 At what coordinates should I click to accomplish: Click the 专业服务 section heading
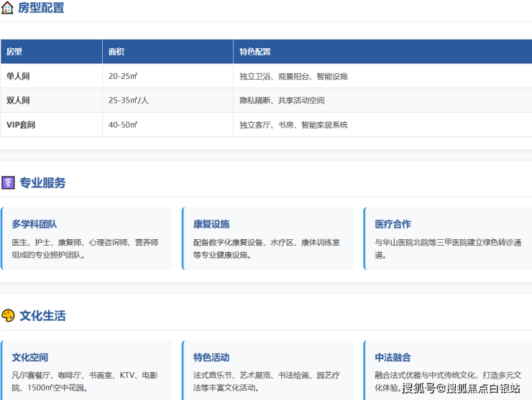pyautogui.click(x=42, y=182)
